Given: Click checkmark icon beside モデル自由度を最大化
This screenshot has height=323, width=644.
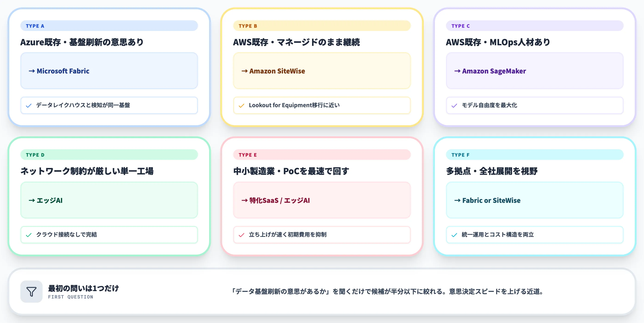Looking at the screenshot, I should pyautogui.click(x=454, y=106).
